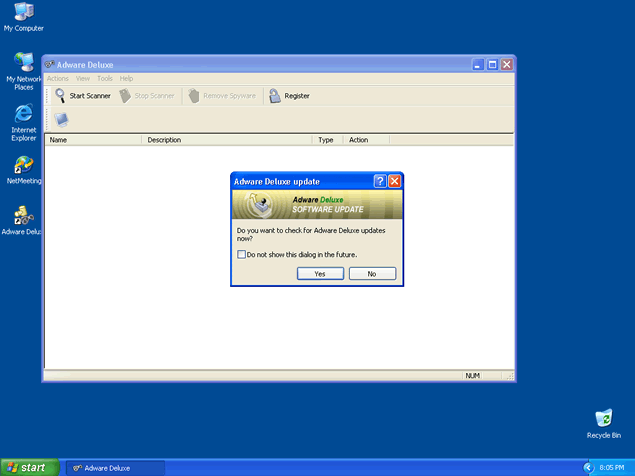This screenshot has width=635, height=476.
Task: Open the My Computer desktop icon
Action: pyautogui.click(x=23, y=13)
